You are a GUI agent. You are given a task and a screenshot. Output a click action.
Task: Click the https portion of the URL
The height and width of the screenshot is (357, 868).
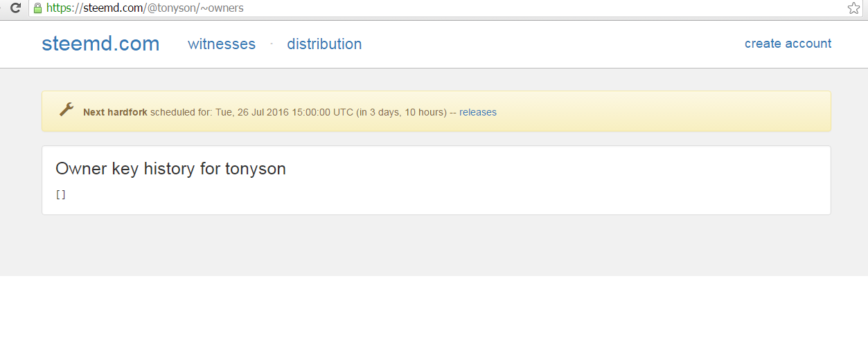click(60, 8)
